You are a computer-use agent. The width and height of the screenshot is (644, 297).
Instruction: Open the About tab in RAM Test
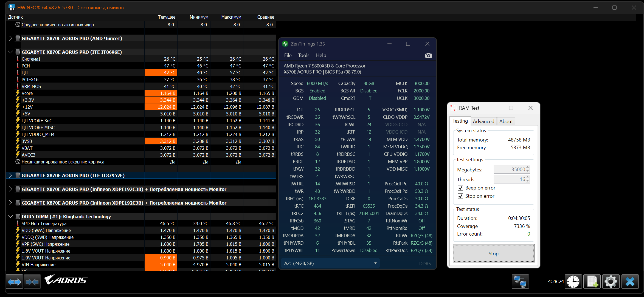click(506, 121)
